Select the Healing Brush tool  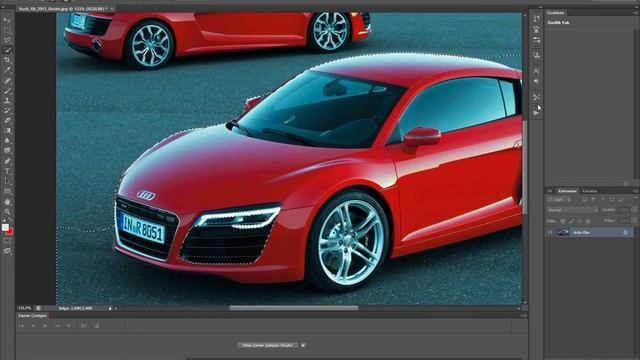(x=7, y=80)
